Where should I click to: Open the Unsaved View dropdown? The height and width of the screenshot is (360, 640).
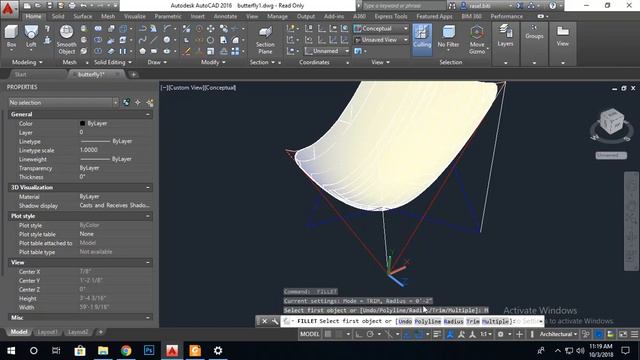[x=380, y=40]
